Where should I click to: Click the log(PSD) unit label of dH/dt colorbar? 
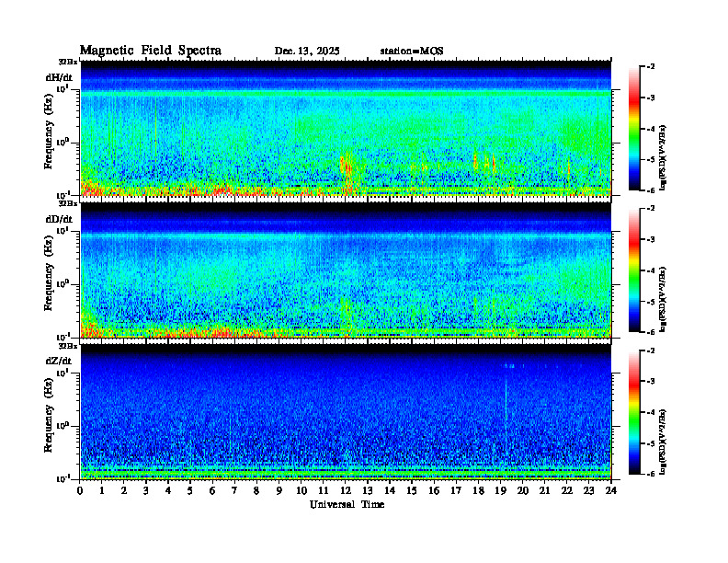tap(663, 157)
